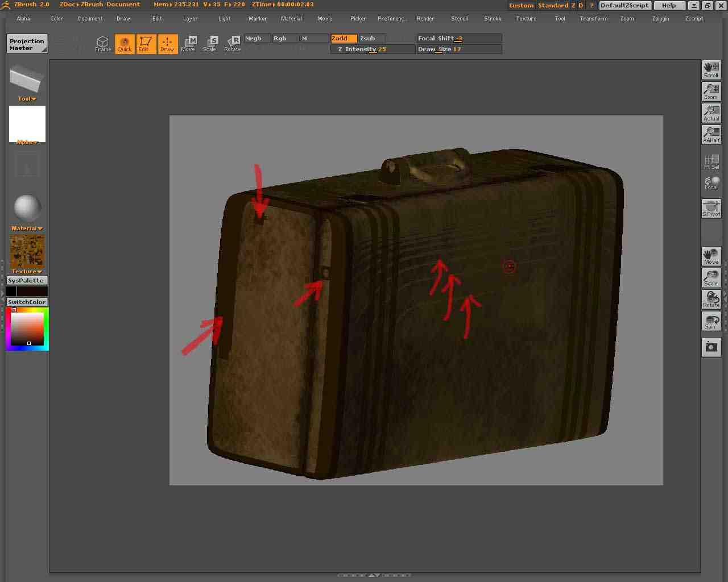Click the AAHalf view icon
The image size is (728, 582).
pos(711,135)
